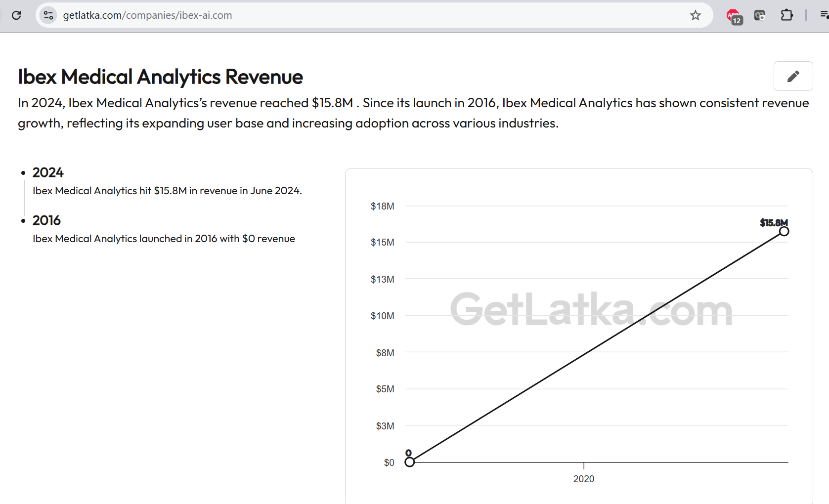Viewport: 829px width, 504px height.
Task: Reload the page with the refresh icon
Action: (x=16, y=15)
